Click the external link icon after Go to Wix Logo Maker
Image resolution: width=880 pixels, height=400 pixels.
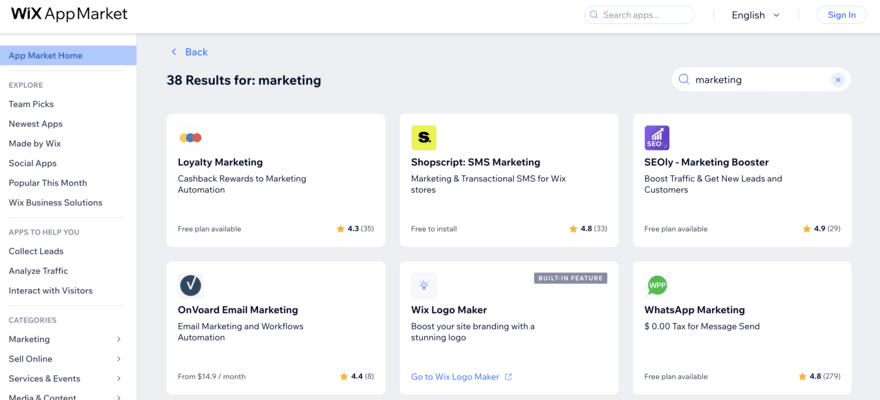[x=508, y=377]
